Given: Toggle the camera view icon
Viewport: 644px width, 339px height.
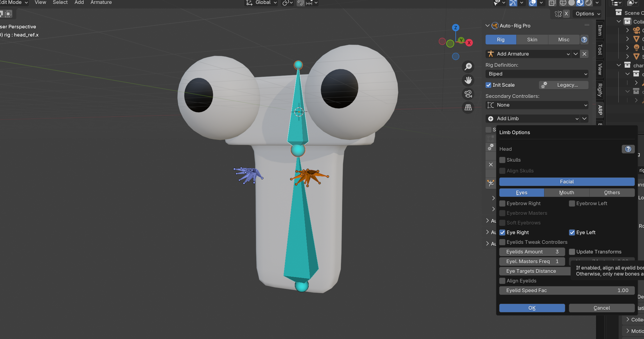Looking at the screenshot, I should click(x=468, y=94).
